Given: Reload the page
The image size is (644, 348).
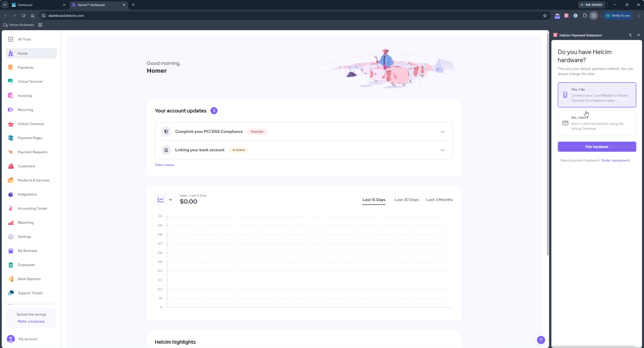Looking at the screenshot, I should tap(23, 16).
